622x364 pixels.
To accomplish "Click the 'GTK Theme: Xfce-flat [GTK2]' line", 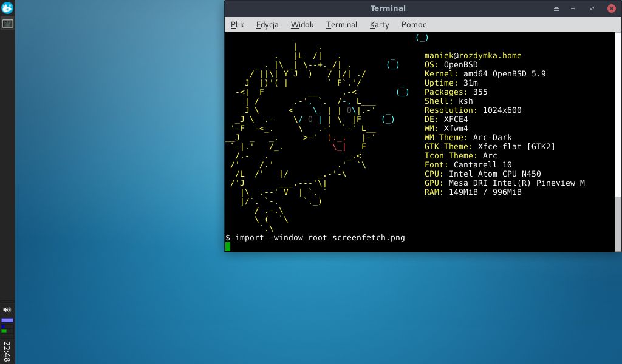I will tap(490, 147).
